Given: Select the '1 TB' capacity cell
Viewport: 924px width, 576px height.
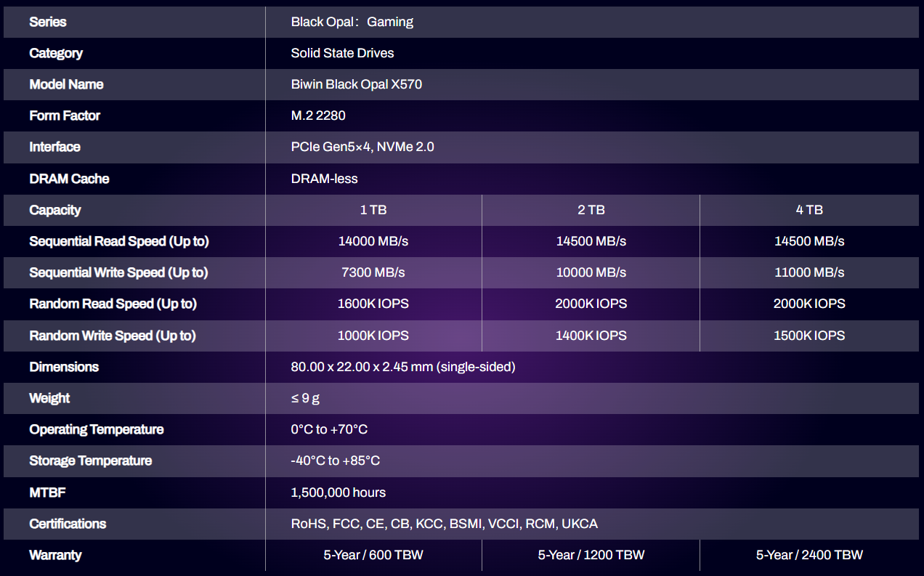Looking at the screenshot, I should coord(373,210).
